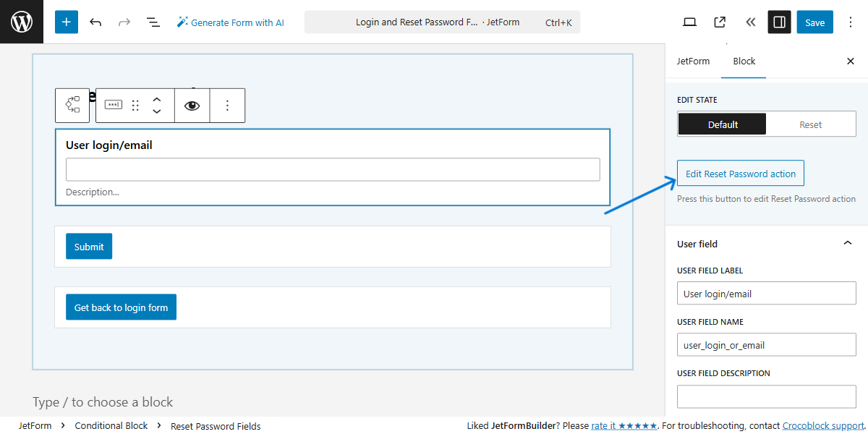Toggle the settings sidebar panel icon
The image size is (868, 434).
pyautogui.click(x=779, y=22)
